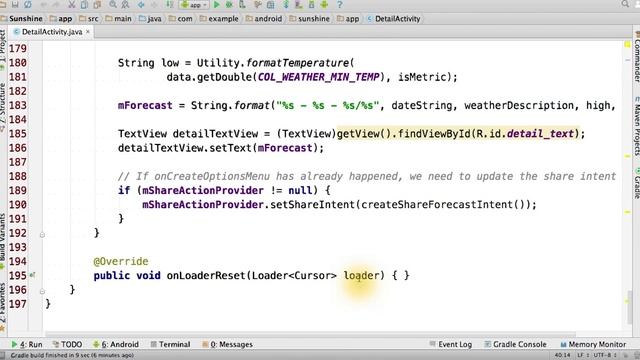Click the yellow analysis indicator above scrollbar

627,44
